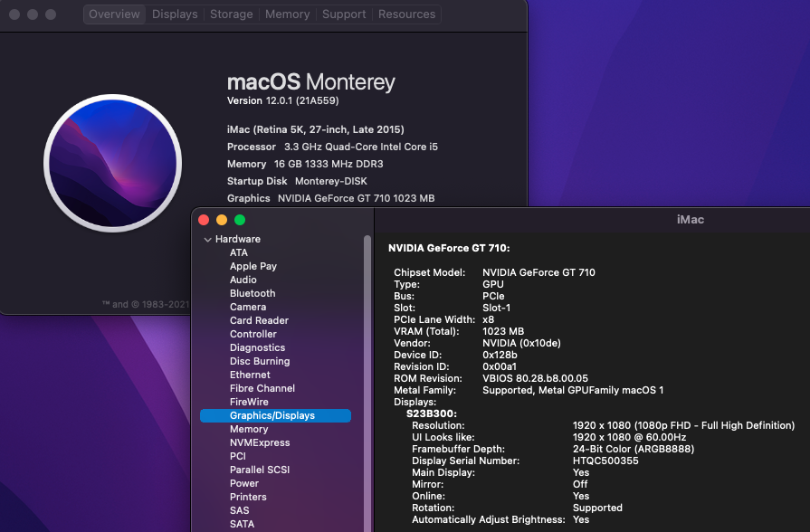
Task: Select Camera in the sidebar
Action: pos(248,307)
